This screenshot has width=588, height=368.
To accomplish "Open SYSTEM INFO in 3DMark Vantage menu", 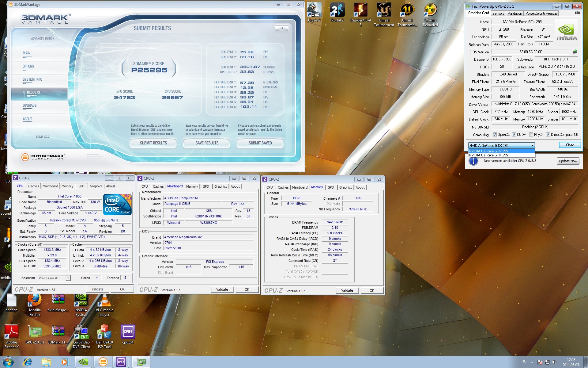I will click(32, 79).
